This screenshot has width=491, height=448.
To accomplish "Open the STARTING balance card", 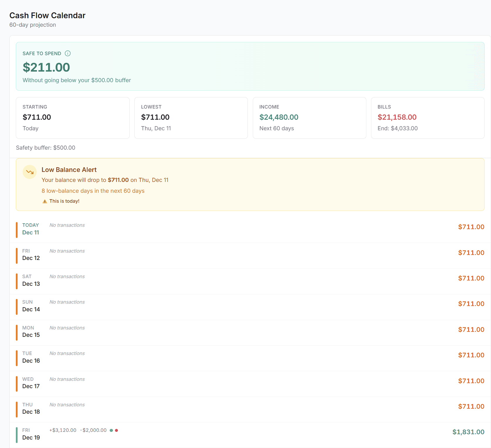I will tap(72, 118).
